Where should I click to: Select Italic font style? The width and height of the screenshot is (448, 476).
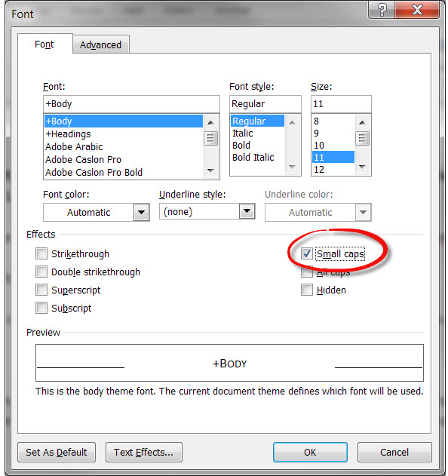click(x=258, y=134)
